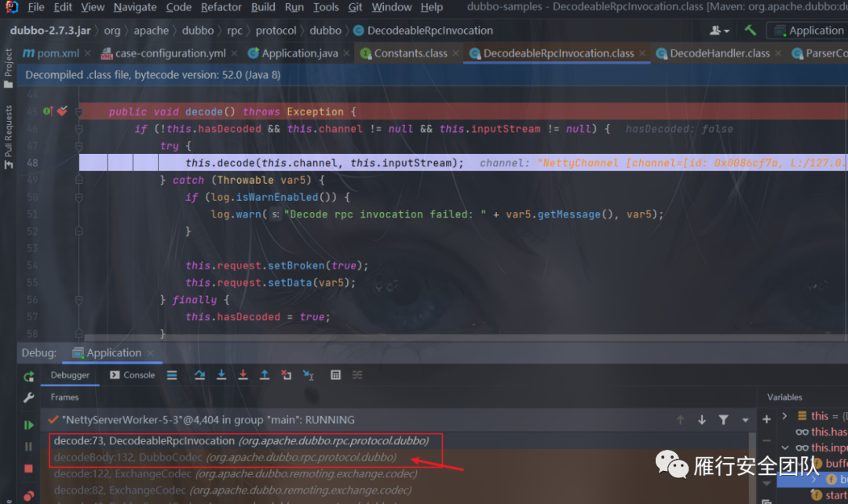Click the Frames list vertical scrollbar
The image size is (848, 504).
(752, 468)
